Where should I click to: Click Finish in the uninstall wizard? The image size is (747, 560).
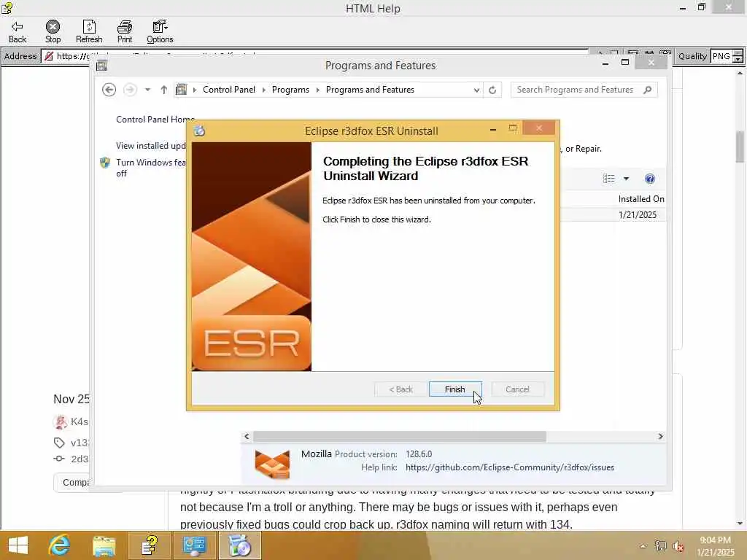tap(455, 389)
